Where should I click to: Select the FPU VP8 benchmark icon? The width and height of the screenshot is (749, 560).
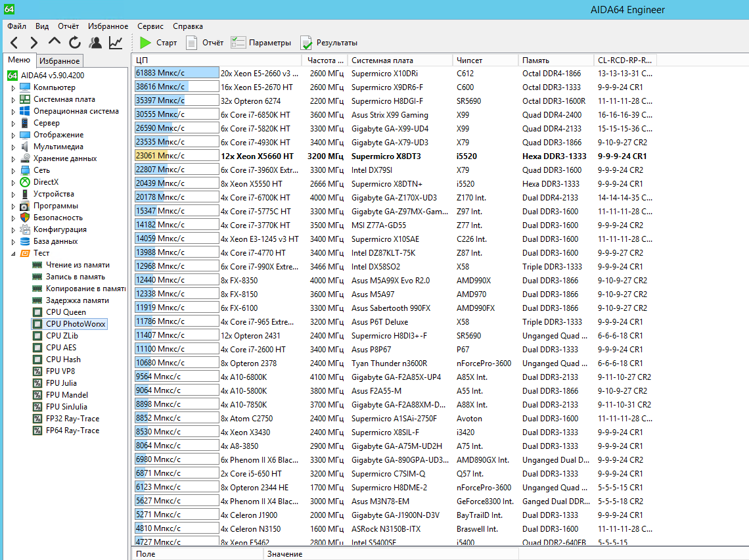(37, 371)
